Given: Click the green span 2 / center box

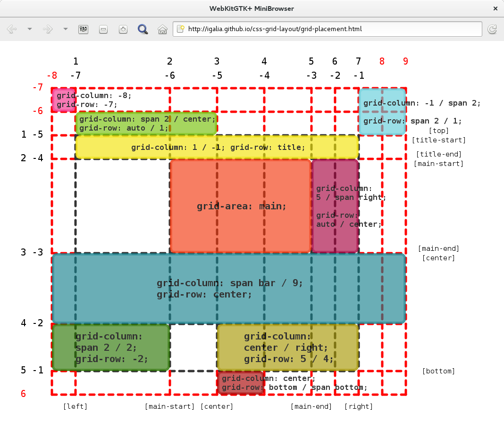Looking at the screenshot, I should [x=146, y=124].
